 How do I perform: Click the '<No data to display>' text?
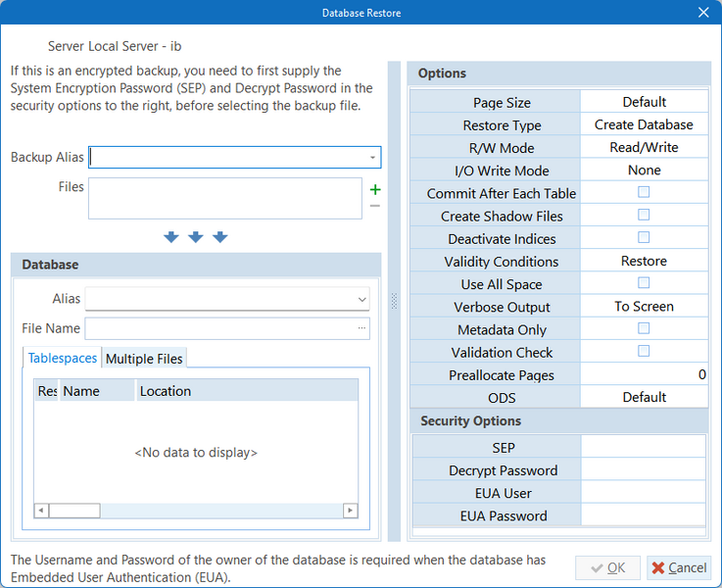[196, 452]
